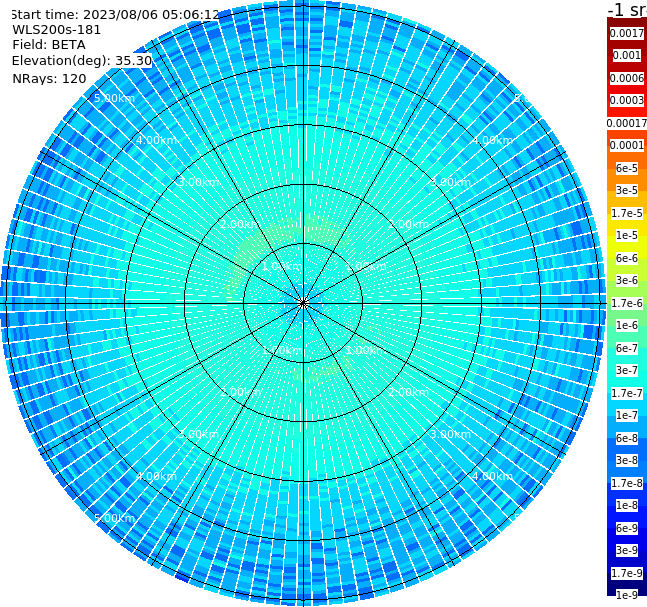Click the 0.0006 colorbar tick value
The width and height of the screenshot is (647, 607).
pyautogui.click(x=627, y=78)
